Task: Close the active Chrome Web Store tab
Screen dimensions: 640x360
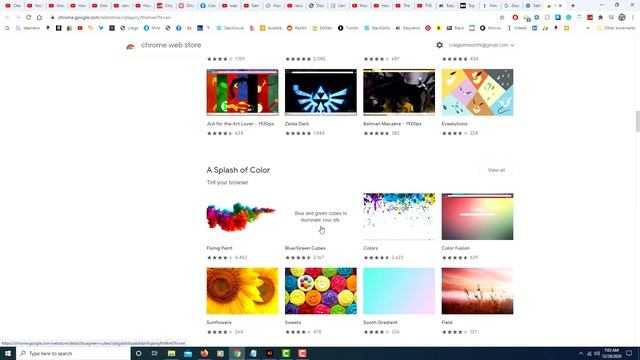Action: 560,6
